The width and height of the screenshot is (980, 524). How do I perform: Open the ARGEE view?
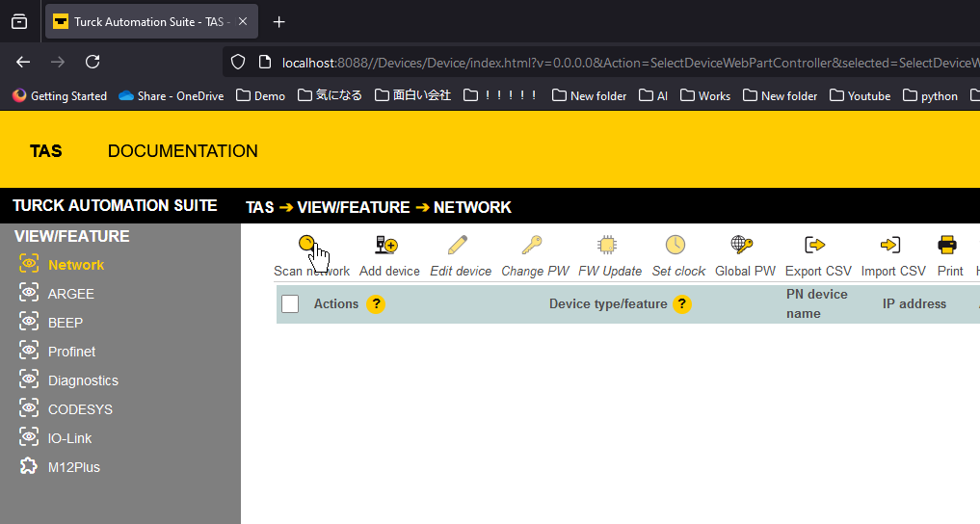70,294
